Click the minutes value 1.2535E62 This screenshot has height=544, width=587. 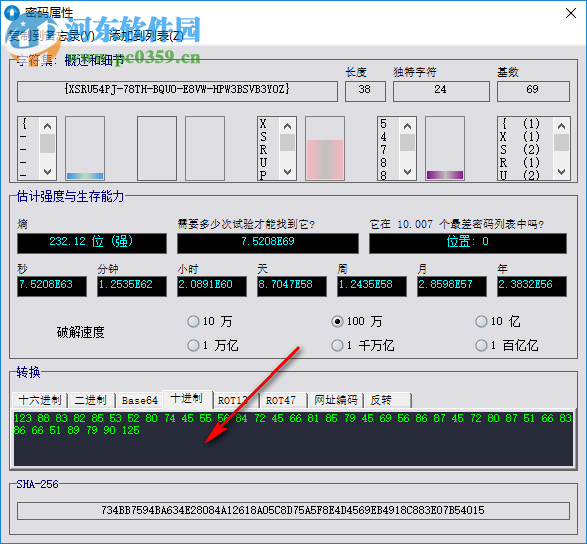132,286
